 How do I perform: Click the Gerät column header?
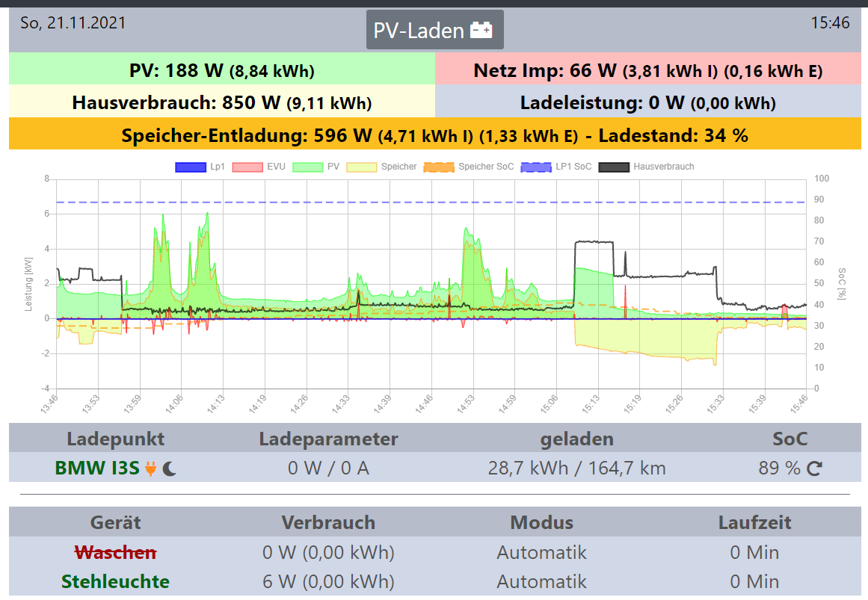(115, 522)
